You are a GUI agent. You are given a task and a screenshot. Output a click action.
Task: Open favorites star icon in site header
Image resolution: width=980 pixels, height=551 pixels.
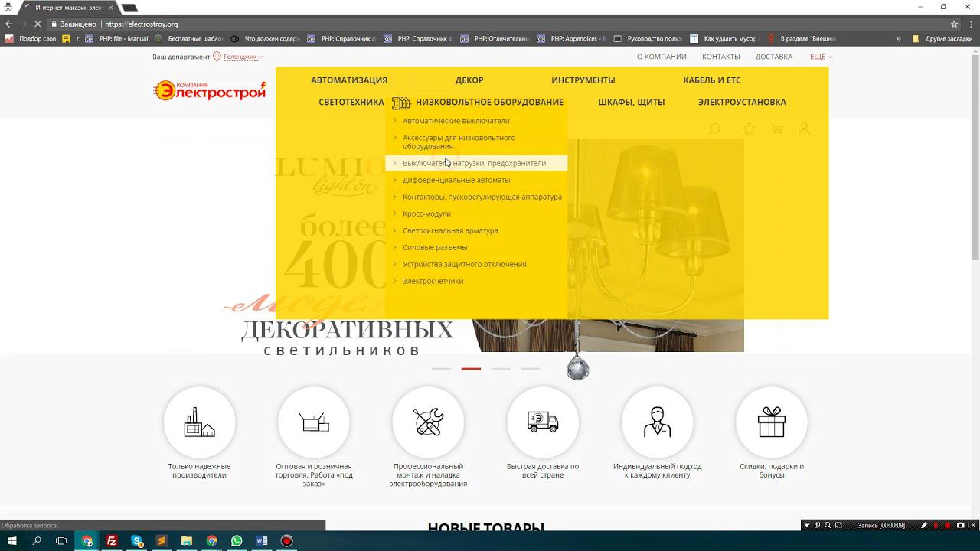coord(750,129)
